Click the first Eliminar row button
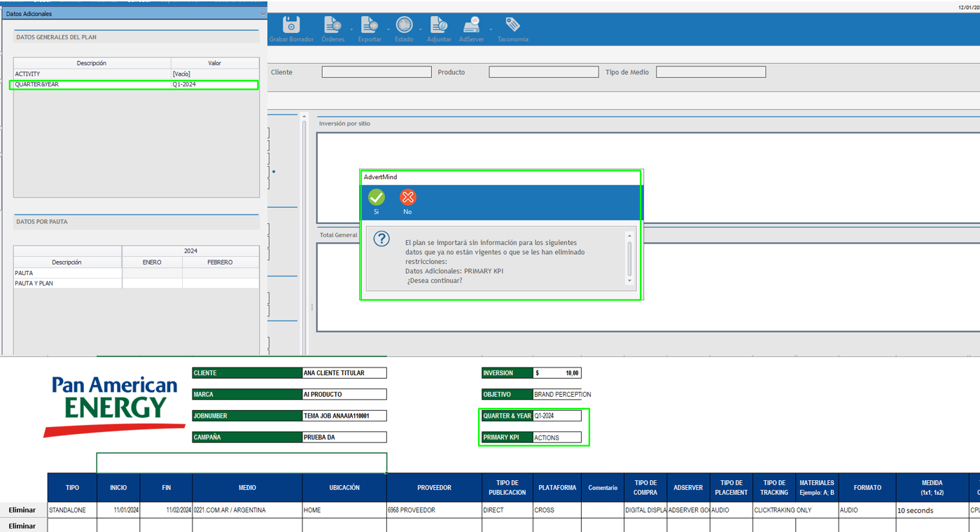 pos(23,510)
